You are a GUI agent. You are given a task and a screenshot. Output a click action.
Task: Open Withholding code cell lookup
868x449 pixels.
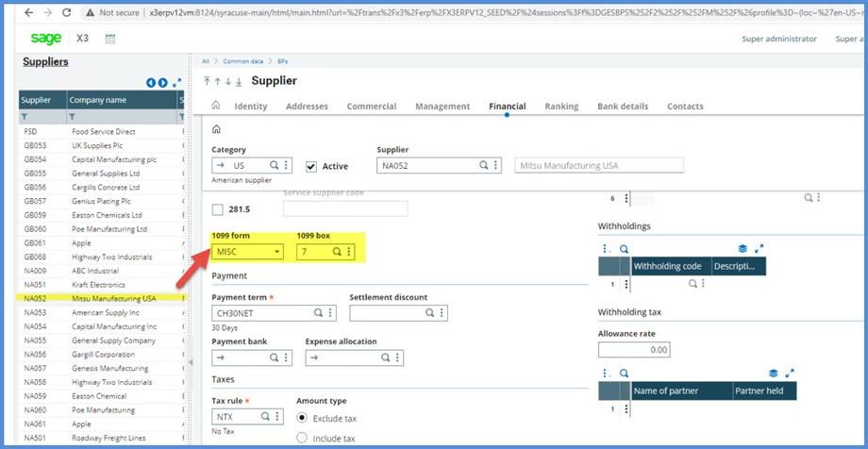(x=693, y=284)
